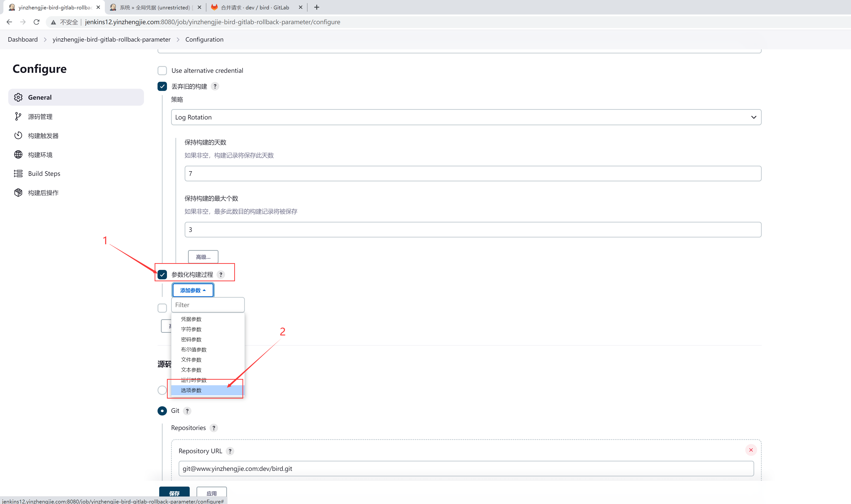
Task: Open help for Repository URL field
Action: 230,451
